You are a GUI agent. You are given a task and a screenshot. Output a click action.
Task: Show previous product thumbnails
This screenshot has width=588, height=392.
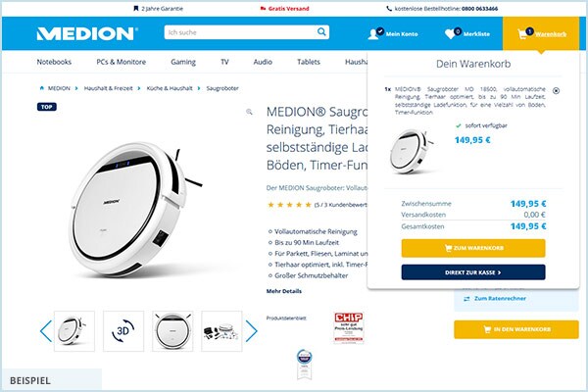pos(46,331)
